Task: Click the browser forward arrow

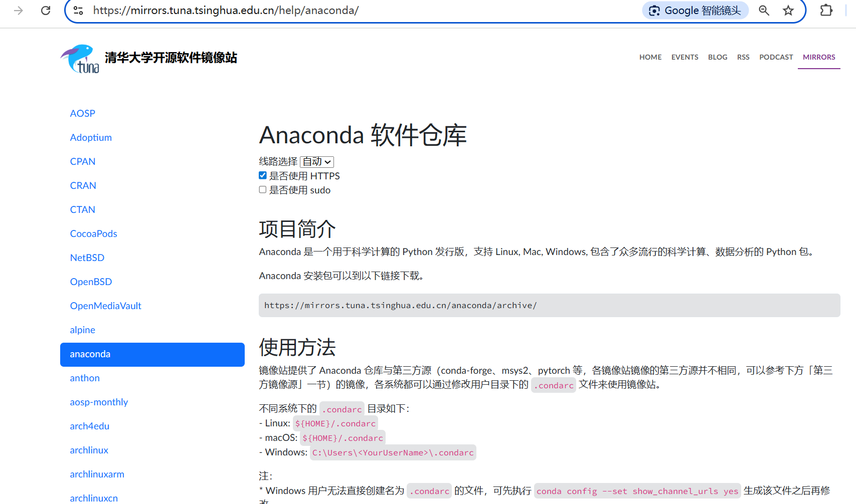Action: (19, 11)
